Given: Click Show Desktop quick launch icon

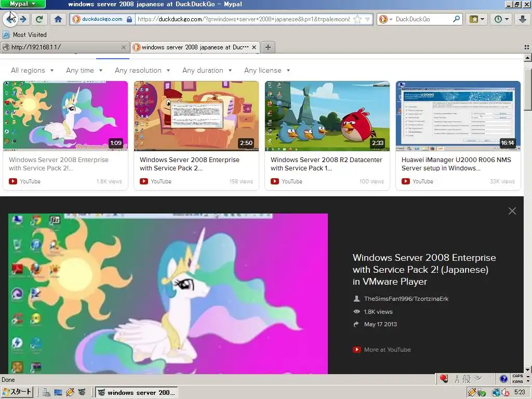Looking at the screenshot, I should pos(58,393).
